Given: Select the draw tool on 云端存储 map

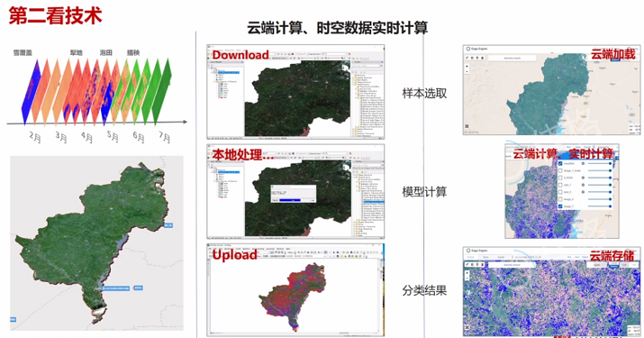Looking at the screenshot, I should (467, 264).
